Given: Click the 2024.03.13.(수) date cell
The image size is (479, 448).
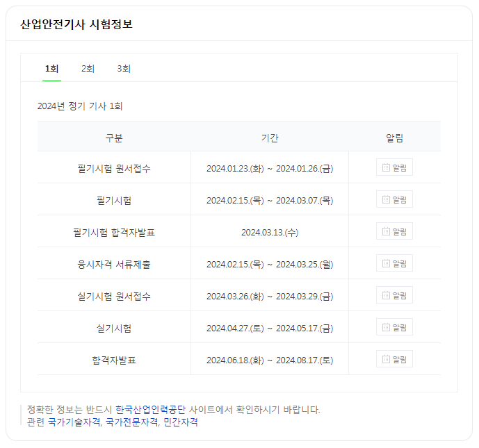Looking at the screenshot, I should 270,232.
